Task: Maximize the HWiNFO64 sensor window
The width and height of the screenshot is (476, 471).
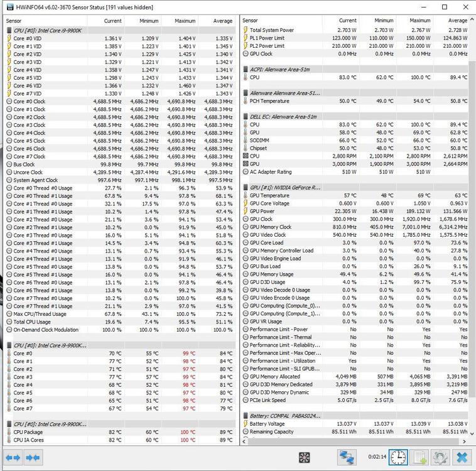Action: [x=445, y=7]
